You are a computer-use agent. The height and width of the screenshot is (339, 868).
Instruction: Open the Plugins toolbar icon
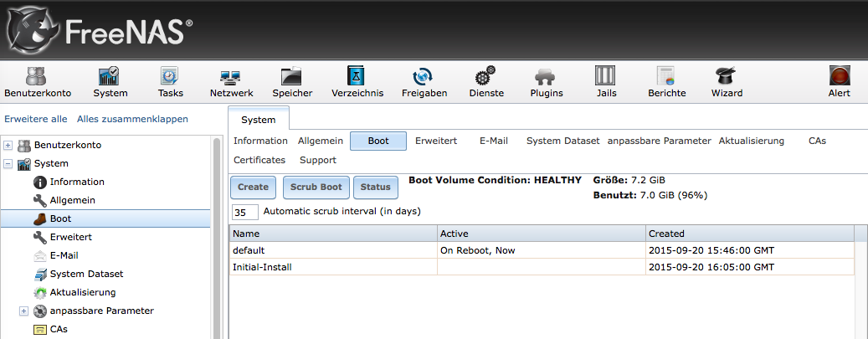[547, 82]
